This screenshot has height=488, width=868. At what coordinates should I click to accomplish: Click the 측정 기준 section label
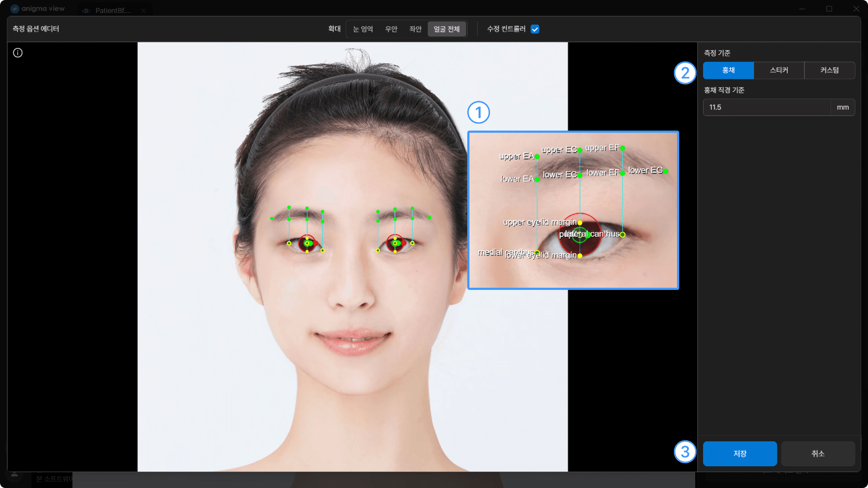pos(717,53)
